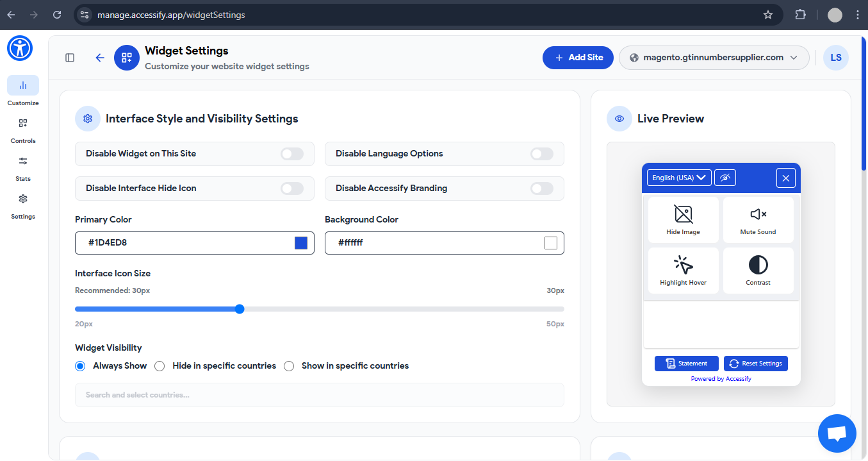Open Settings from the left sidebar

click(x=22, y=204)
